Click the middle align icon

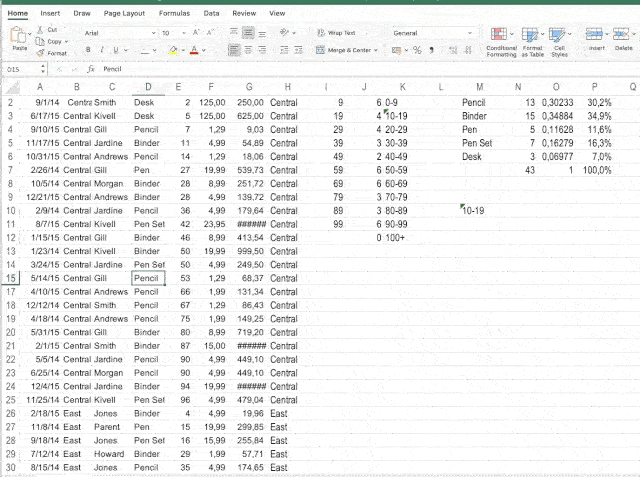tap(248, 32)
